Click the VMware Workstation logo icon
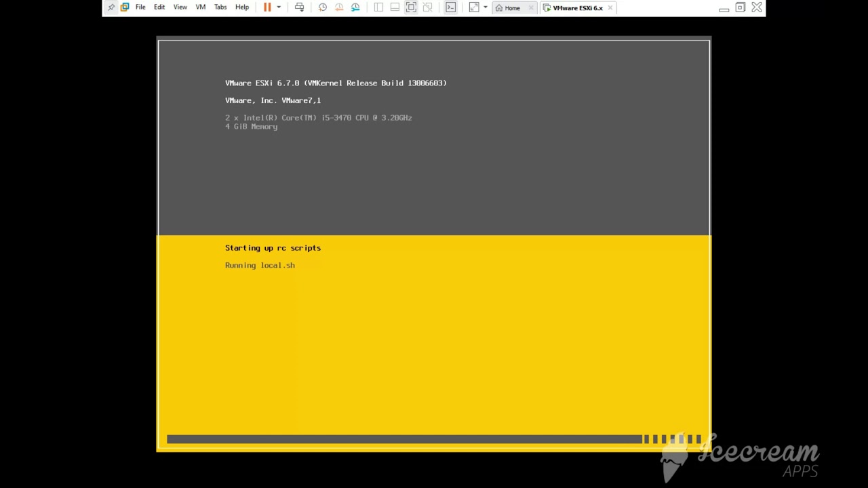Image resolution: width=868 pixels, height=488 pixels. coord(125,7)
